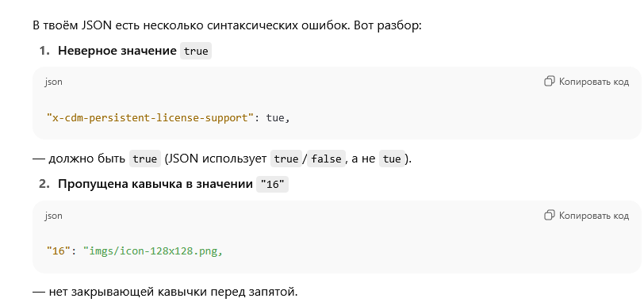The image size is (644, 306).
Task: Click the inline true chip in heading one
Action: [196, 52]
